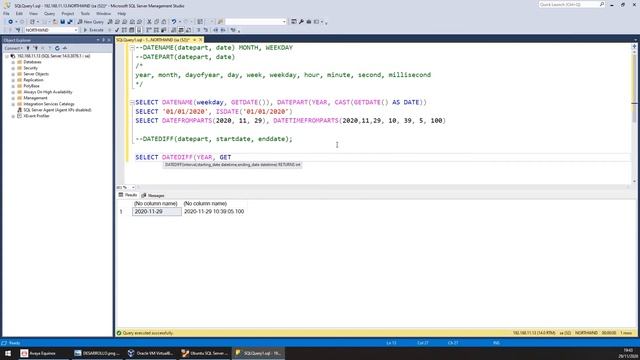
Task: Select the Replication tree item
Action: [x=33, y=80]
